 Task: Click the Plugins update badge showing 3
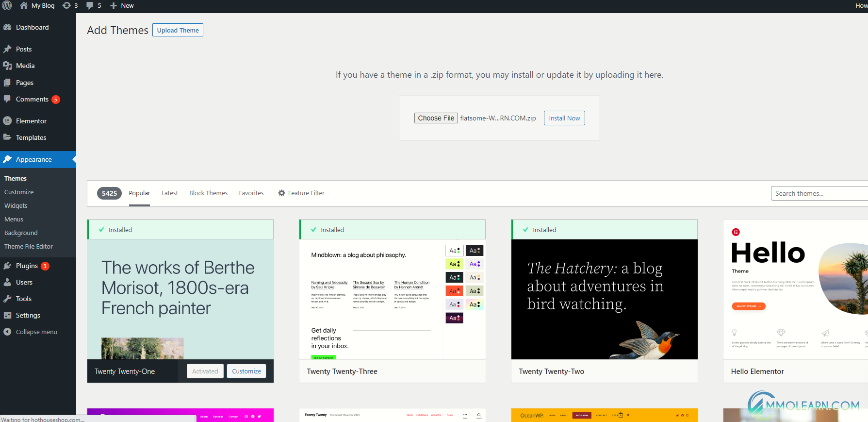click(45, 266)
